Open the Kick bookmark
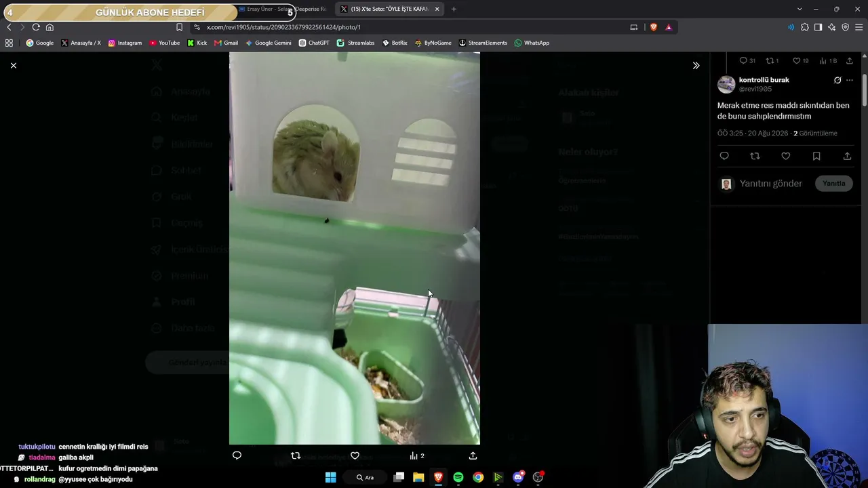The image size is (868, 488). (x=197, y=43)
